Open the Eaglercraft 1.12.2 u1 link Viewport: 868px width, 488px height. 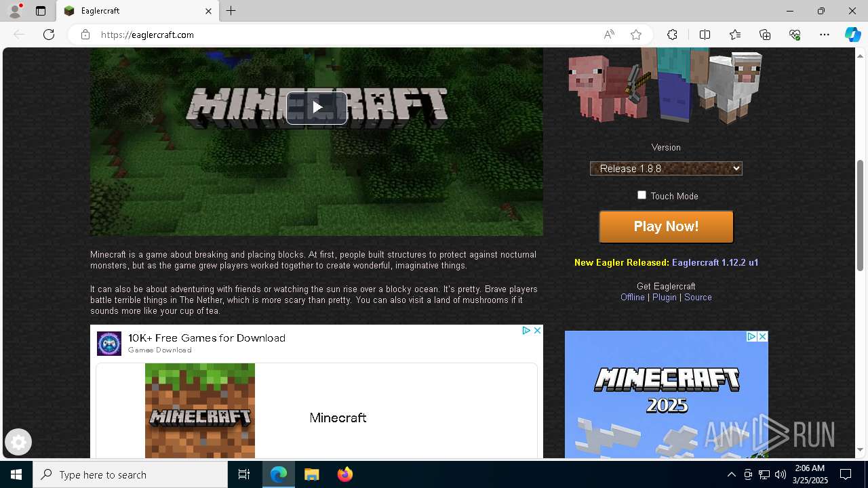[x=715, y=262]
